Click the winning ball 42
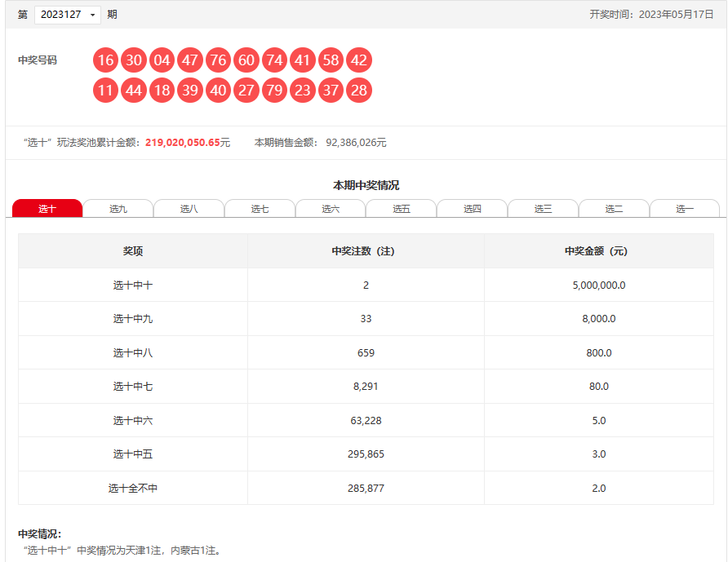 [x=358, y=60]
